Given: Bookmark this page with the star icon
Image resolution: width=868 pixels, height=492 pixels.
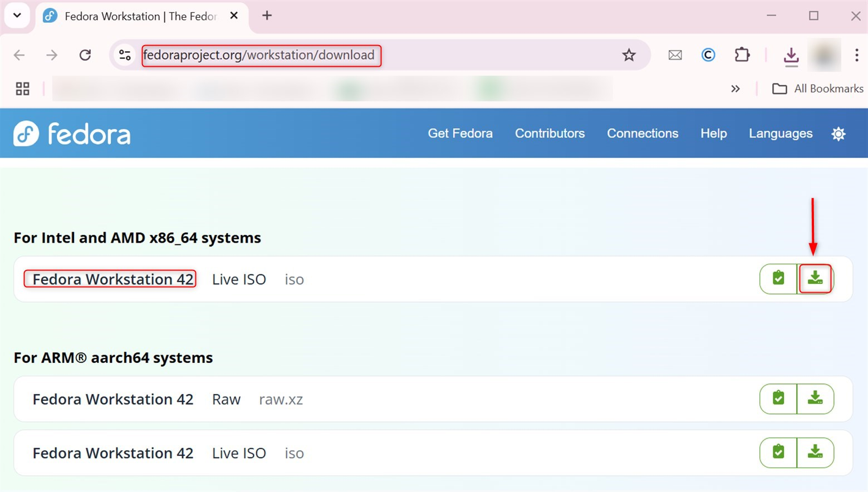Looking at the screenshot, I should pyautogui.click(x=629, y=55).
